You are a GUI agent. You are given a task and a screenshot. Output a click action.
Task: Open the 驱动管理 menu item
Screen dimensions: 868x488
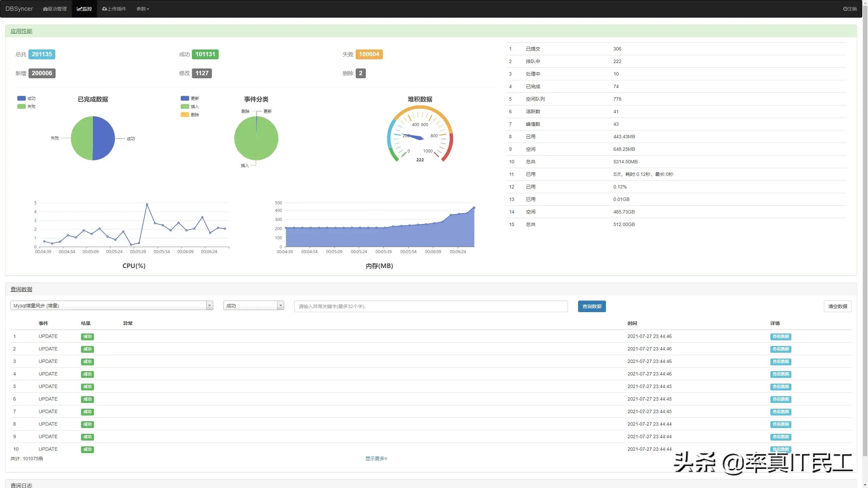point(55,9)
